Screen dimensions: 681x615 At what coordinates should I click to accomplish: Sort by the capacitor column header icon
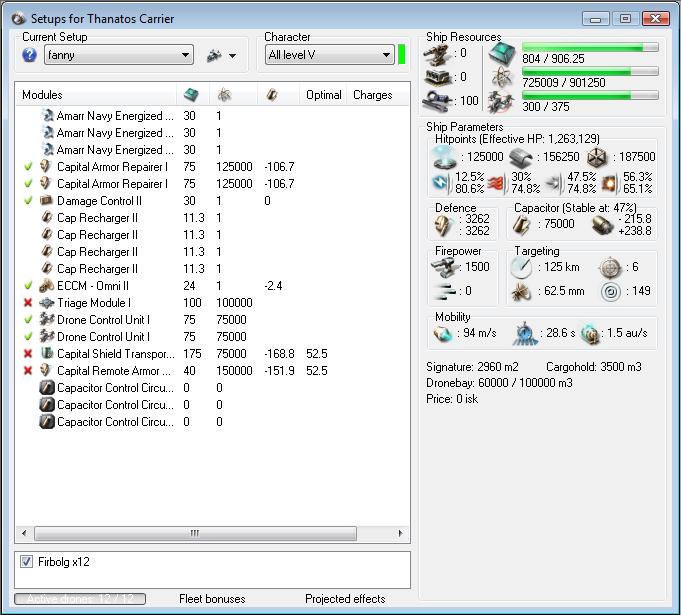[x=272, y=95]
